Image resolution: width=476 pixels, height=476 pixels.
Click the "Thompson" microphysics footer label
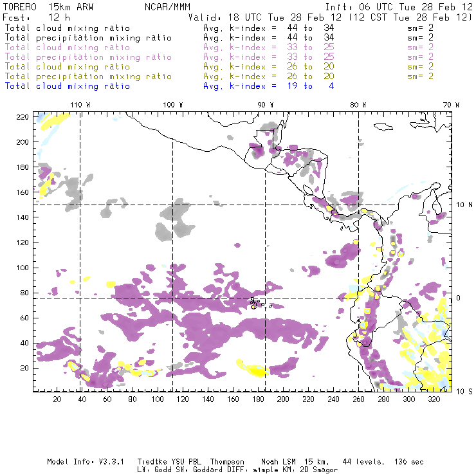tap(227, 462)
